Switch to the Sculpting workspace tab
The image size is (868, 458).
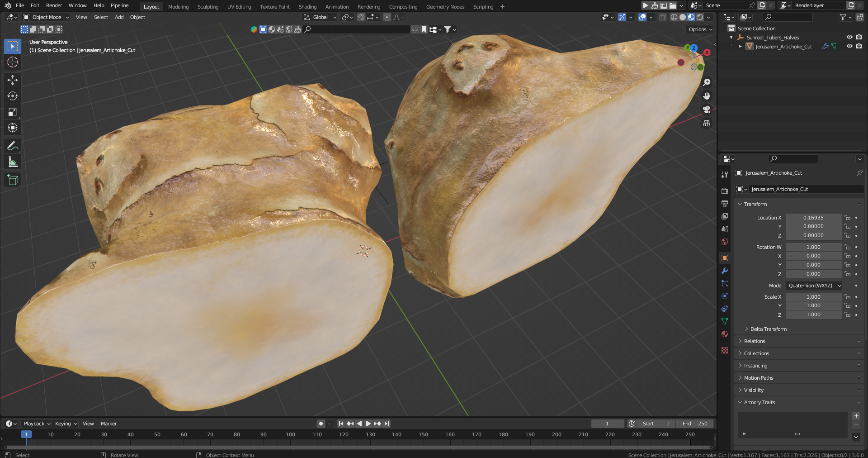pyautogui.click(x=208, y=7)
